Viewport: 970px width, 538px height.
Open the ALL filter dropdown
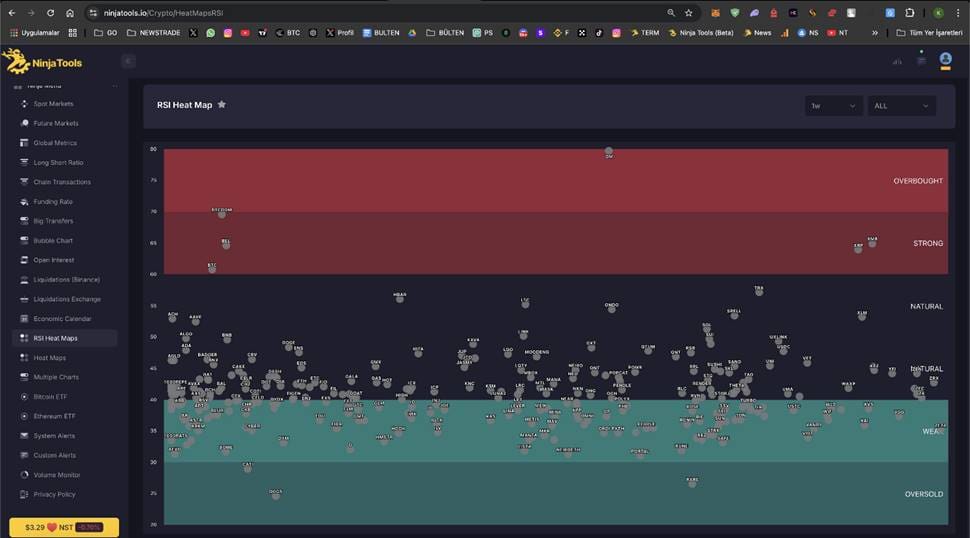tap(901, 106)
